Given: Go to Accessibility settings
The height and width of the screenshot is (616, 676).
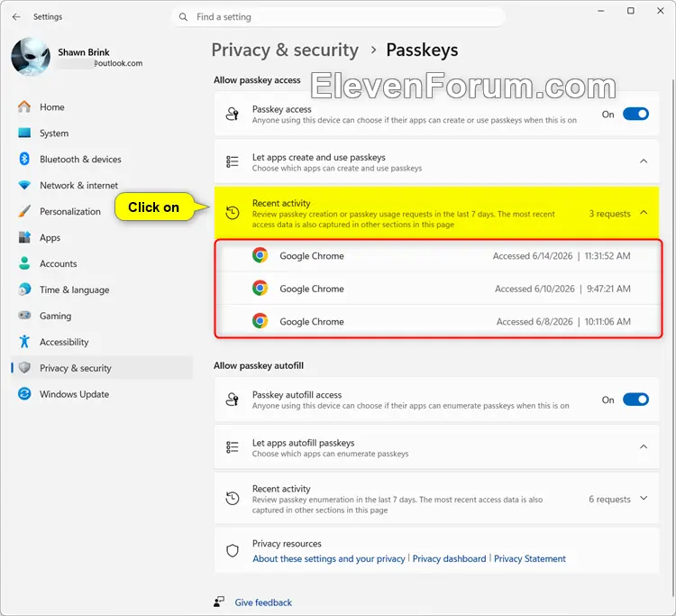Looking at the screenshot, I should point(102,342).
